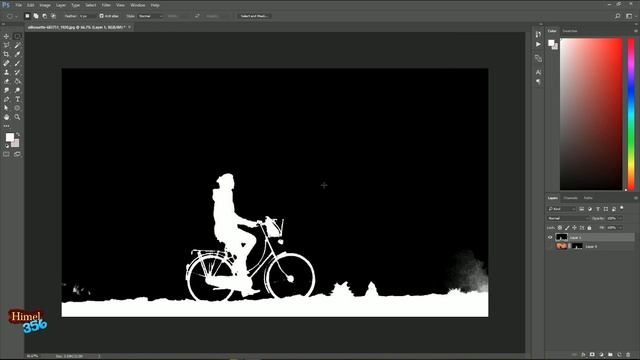640x360 pixels.
Task: Toggle lock all padlock icon
Action: coord(589,228)
